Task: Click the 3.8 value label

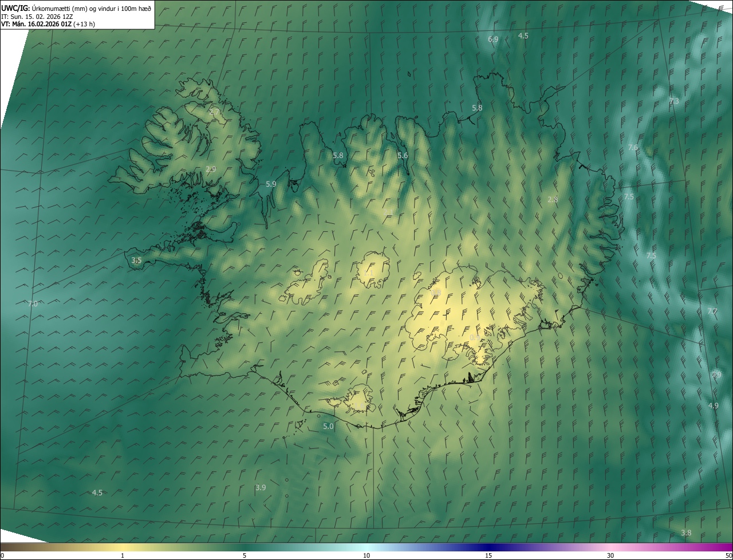Action: pyautogui.click(x=686, y=533)
